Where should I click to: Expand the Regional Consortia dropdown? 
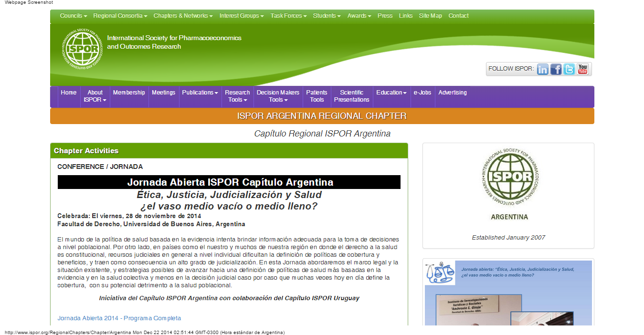click(120, 16)
